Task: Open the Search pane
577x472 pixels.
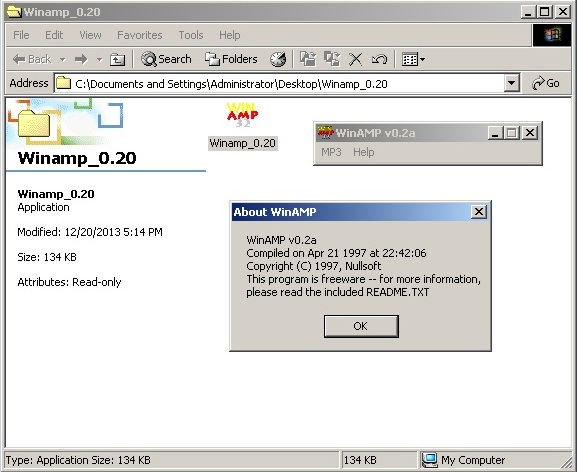Action: click(x=166, y=59)
